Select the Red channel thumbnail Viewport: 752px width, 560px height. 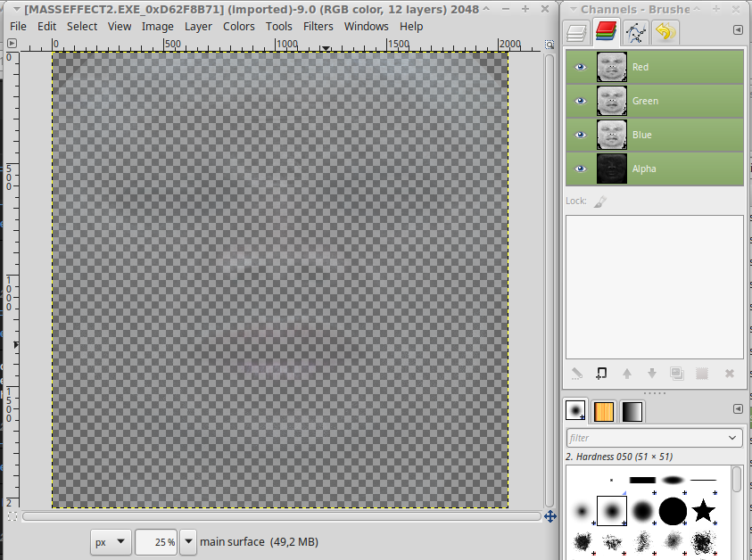tap(611, 67)
